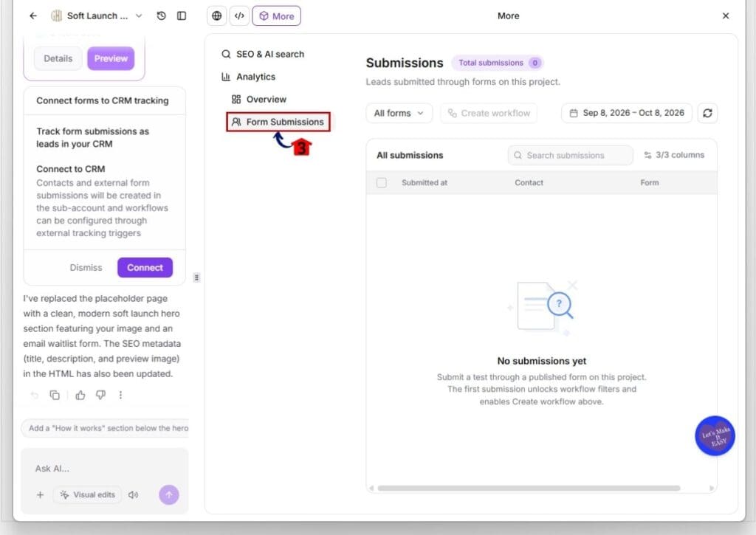Open the Soft Launch project dropdown
This screenshot has height=535, width=756.
(x=97, y=16)
